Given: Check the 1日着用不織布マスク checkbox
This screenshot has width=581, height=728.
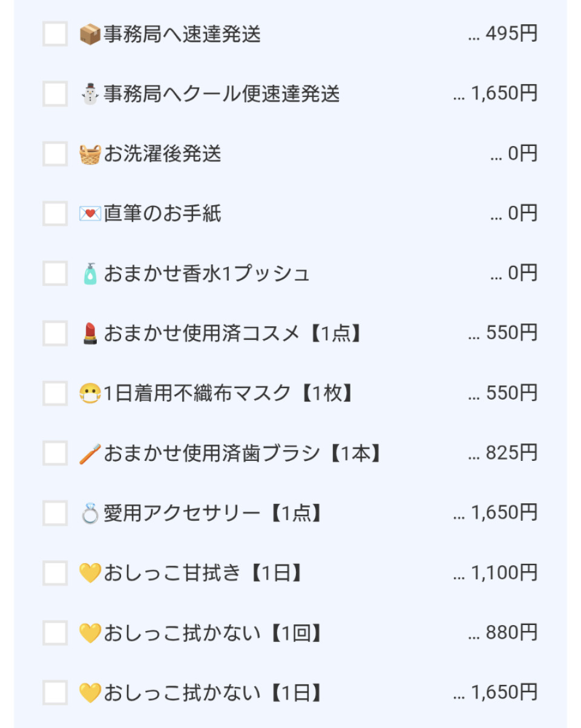Looking at the screenshot, I should 55,393.
